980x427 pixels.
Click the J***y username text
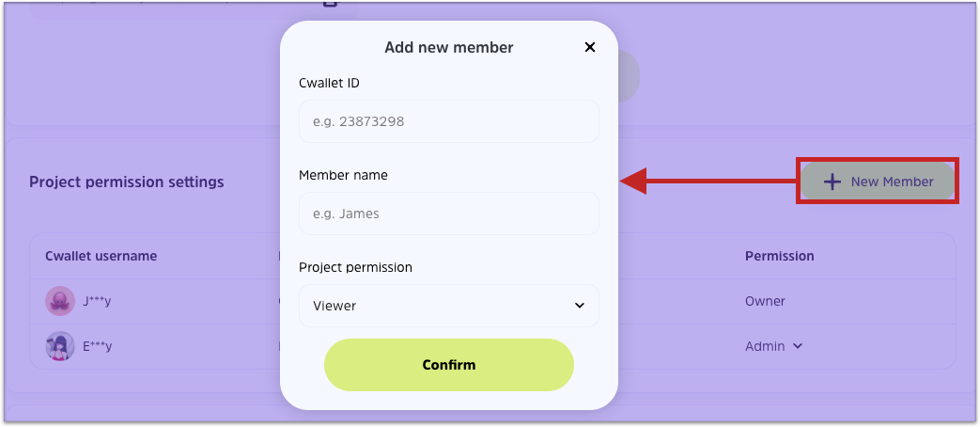pyautogui.click(x=98, y=301)
